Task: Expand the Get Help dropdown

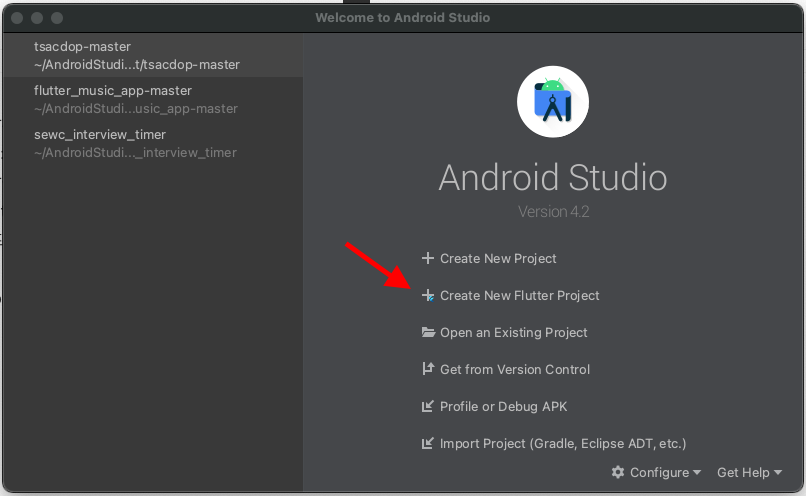Action: click(x=749, y=472)
